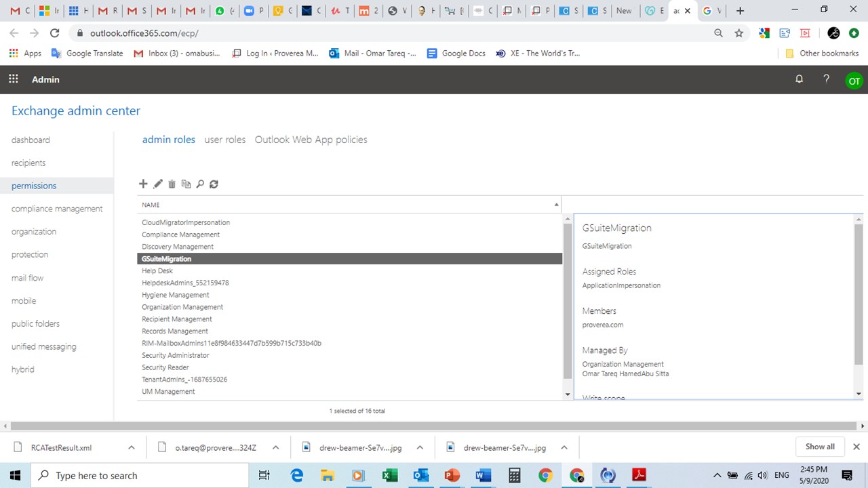Open Microsoft Edge from taskbar
Image resolution: width=868 pixels, height=488 pixels.
click(297, 475)
